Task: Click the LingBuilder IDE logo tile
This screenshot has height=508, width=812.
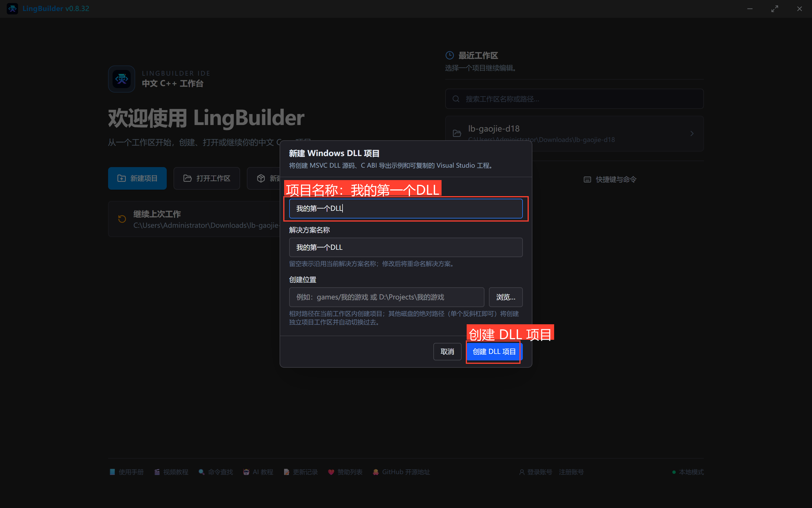Action: (122, 79)
